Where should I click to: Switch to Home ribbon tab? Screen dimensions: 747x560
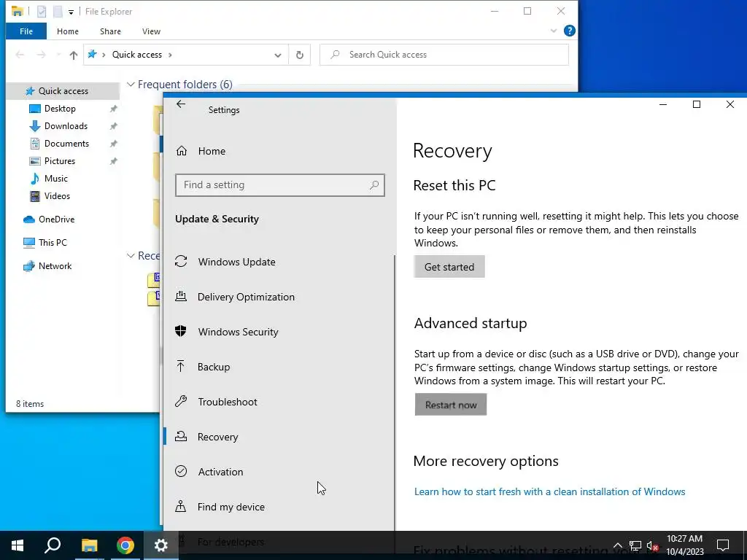[x=68, y=31]
